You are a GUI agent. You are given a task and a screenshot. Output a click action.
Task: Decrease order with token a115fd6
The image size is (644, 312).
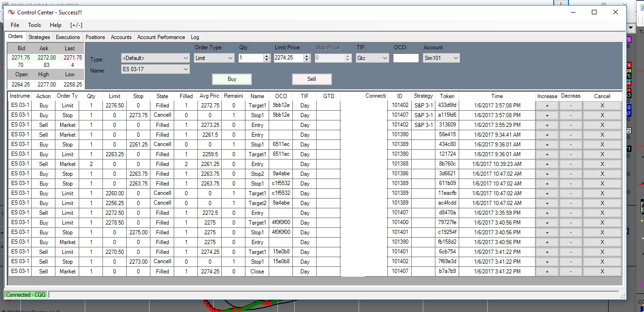pos(571,115)
